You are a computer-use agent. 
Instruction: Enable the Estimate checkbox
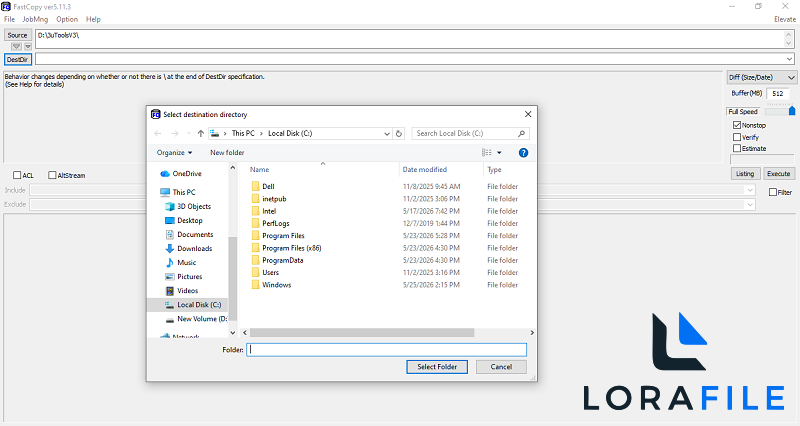[x=737, y=148]
